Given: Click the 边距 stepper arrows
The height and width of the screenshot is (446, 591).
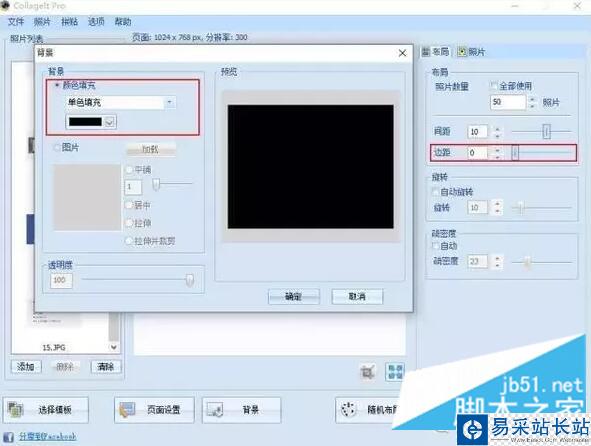Looking at the screenshot, I should [498, 153].
